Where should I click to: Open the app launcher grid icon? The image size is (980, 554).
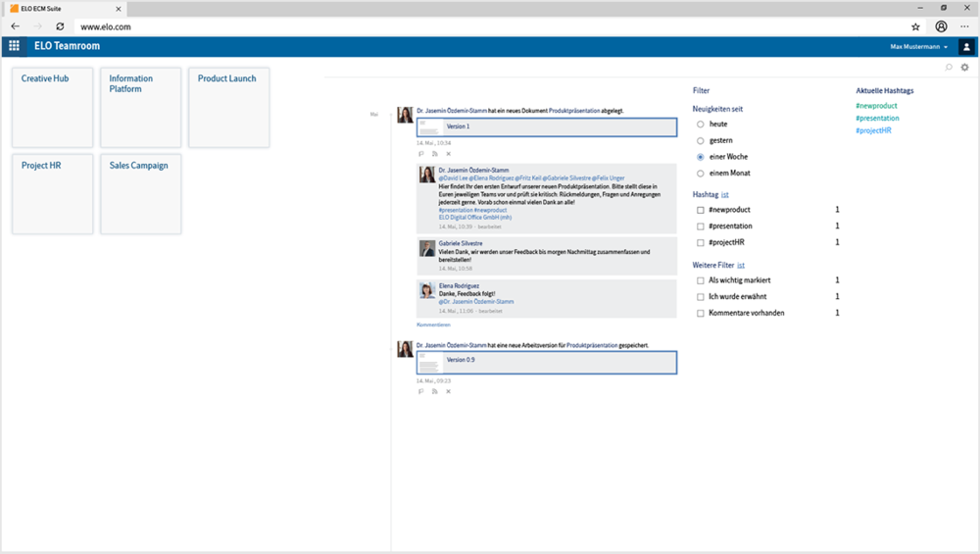[14, 46]
